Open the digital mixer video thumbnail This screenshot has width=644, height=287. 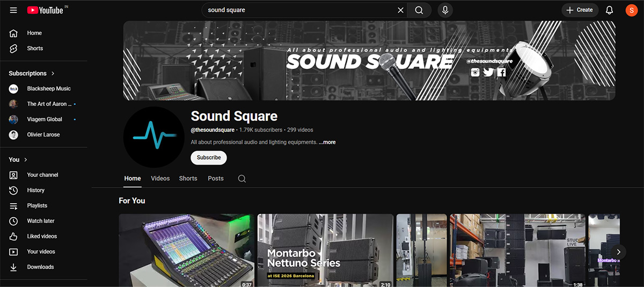pyautogui.click(x=187, y=250)
